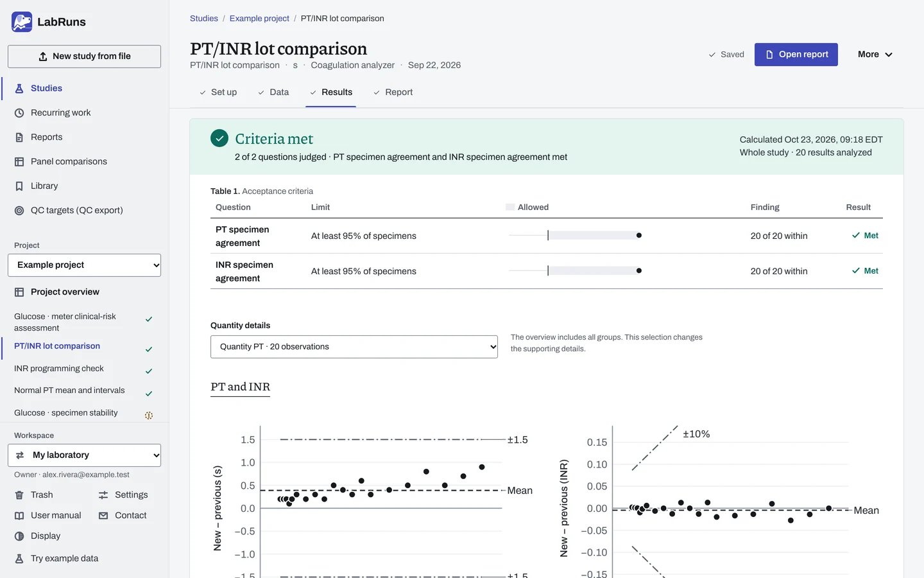Click the green Criteria met checkmark icon

point(219,138)
